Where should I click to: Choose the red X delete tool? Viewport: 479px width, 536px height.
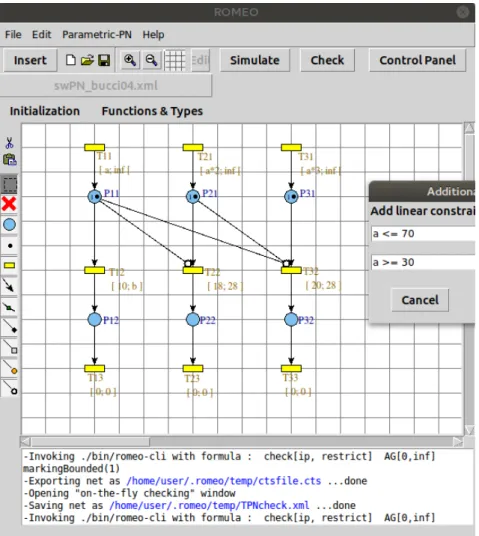point(9,204)
